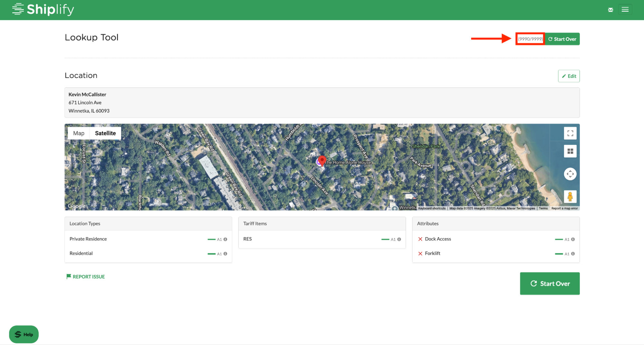Click info icon beside RES tariff item
Screen dimensions: 644x345
click(399, 239)
